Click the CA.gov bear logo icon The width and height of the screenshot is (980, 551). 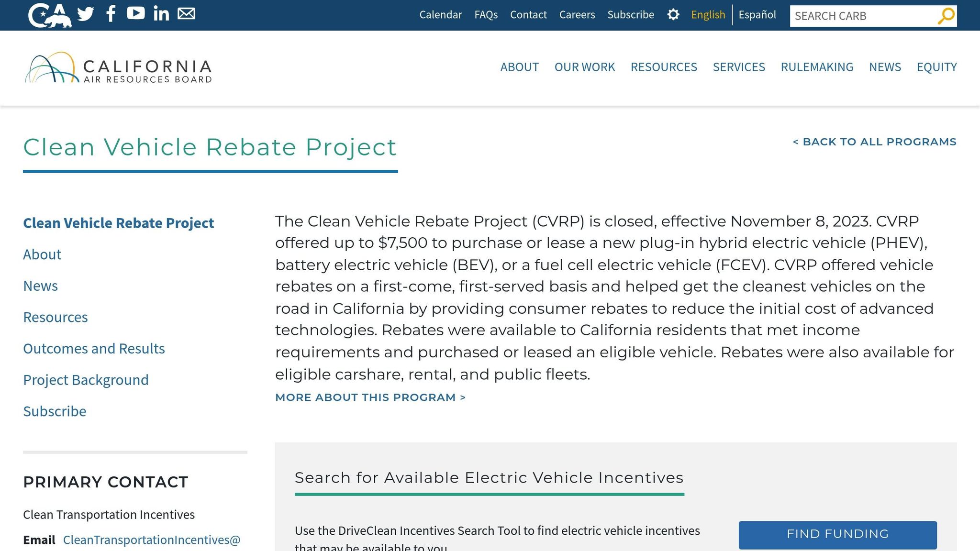[50, 15]
